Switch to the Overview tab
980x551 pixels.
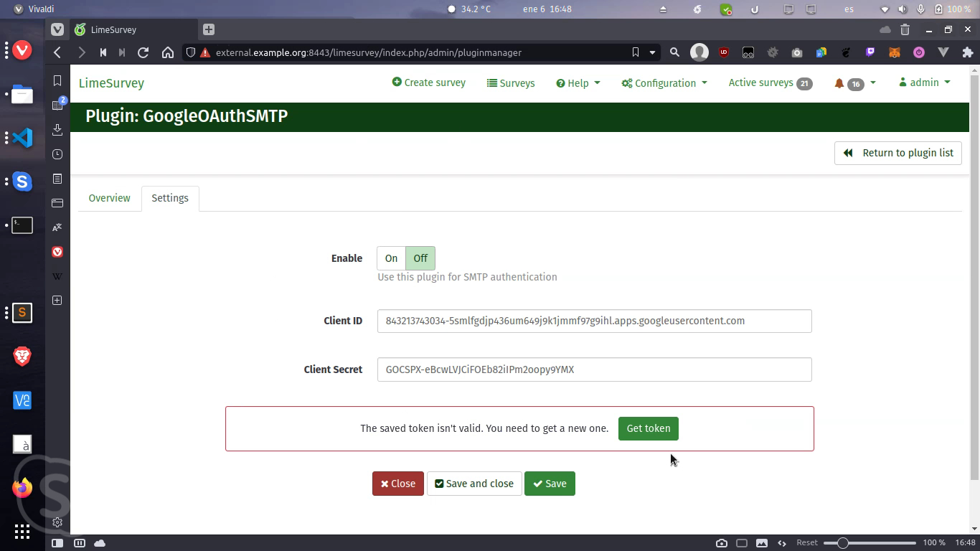pyautogui.click(x=109, y=198)
